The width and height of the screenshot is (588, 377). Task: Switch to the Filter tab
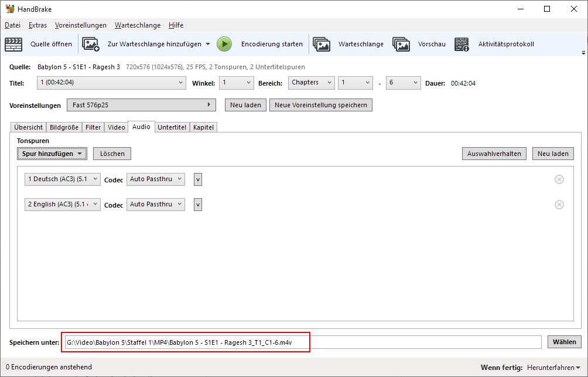click(x=93, y=127)
